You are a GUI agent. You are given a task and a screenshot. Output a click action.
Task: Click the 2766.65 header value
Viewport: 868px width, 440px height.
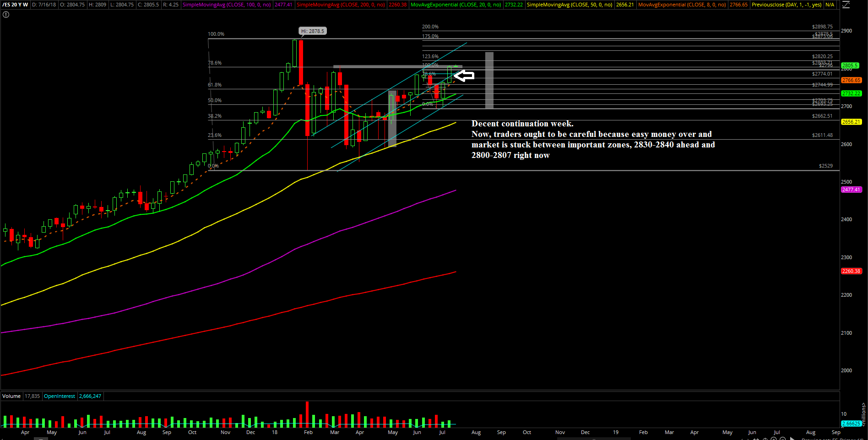click(738, 5)
